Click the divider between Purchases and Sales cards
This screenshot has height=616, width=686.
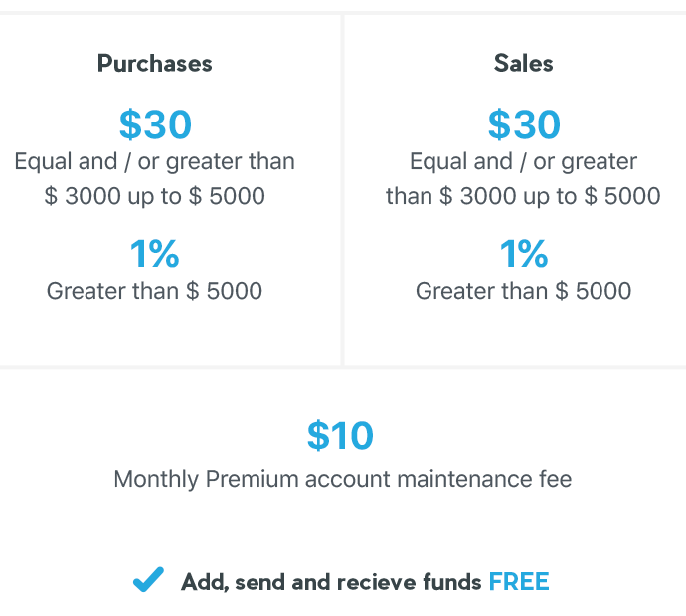(x=343, y=190)
